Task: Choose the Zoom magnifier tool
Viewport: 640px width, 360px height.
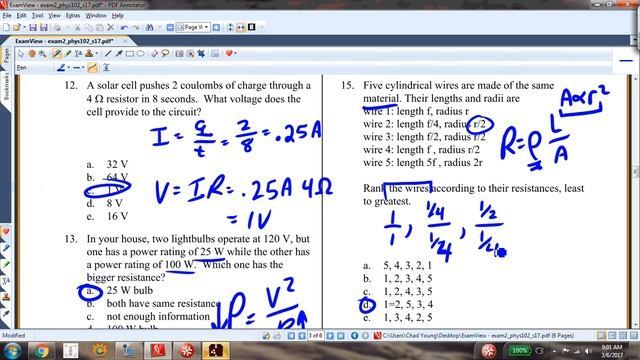Action: (x=42, y=53)
